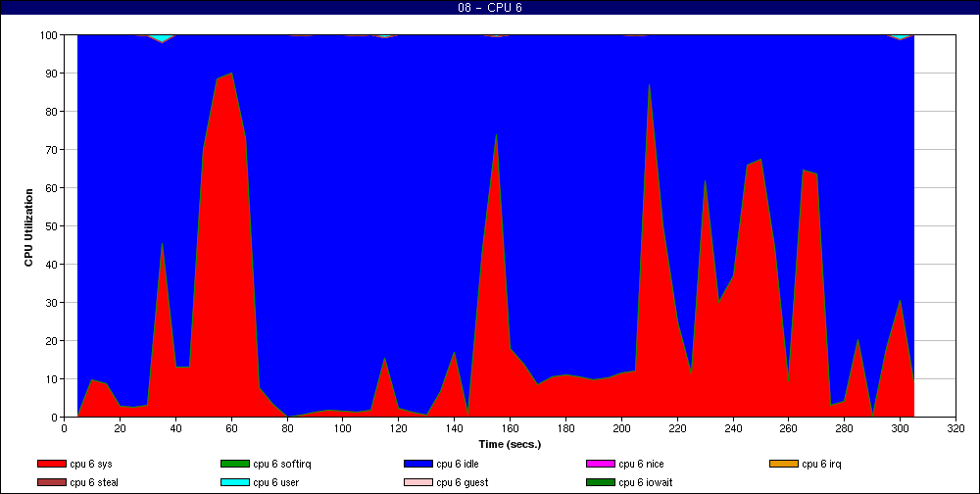Click the chart title '08 - CPU 6'

[489, 8]
